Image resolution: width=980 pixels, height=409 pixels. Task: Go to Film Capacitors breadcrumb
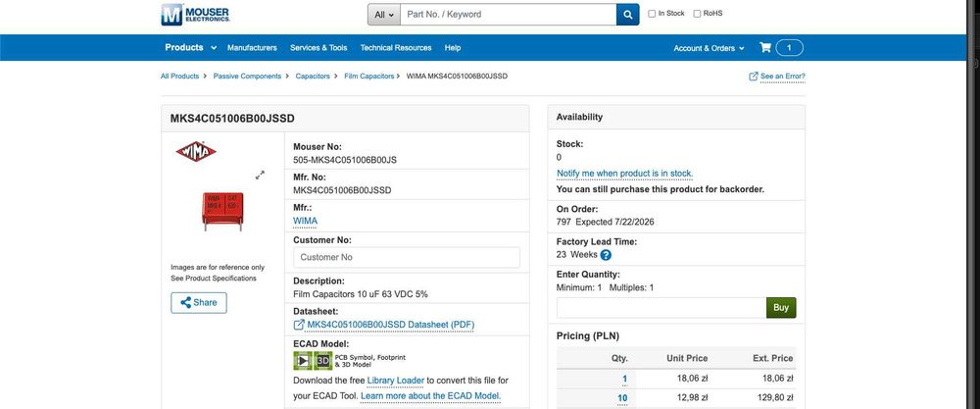tap(369, 77)
